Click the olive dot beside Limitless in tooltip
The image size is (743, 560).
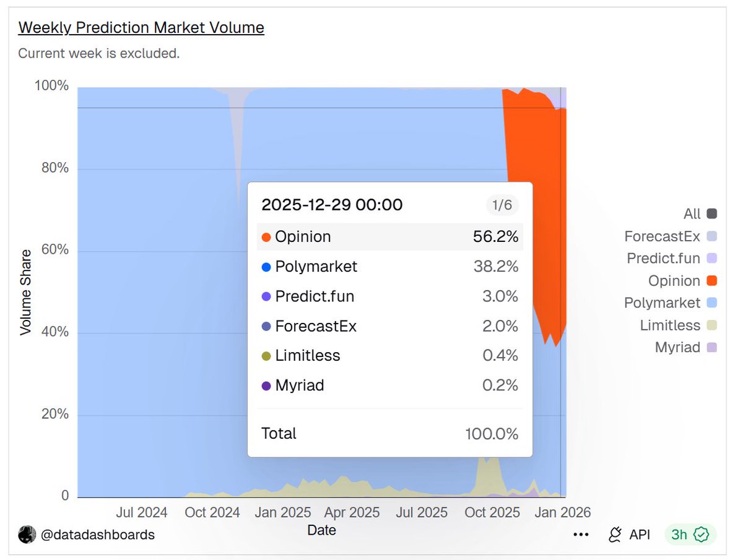(266, 356)
